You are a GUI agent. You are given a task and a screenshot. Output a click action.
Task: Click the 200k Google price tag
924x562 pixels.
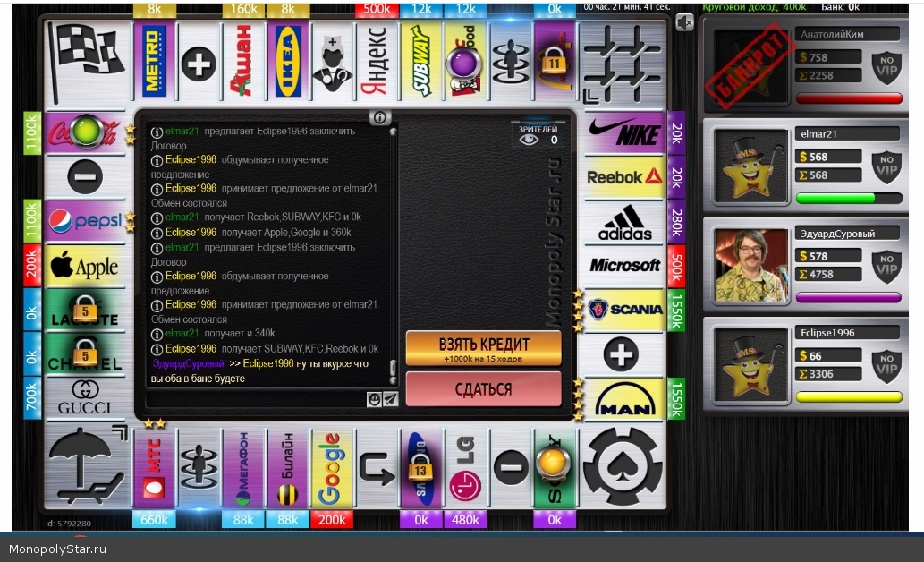332,520
